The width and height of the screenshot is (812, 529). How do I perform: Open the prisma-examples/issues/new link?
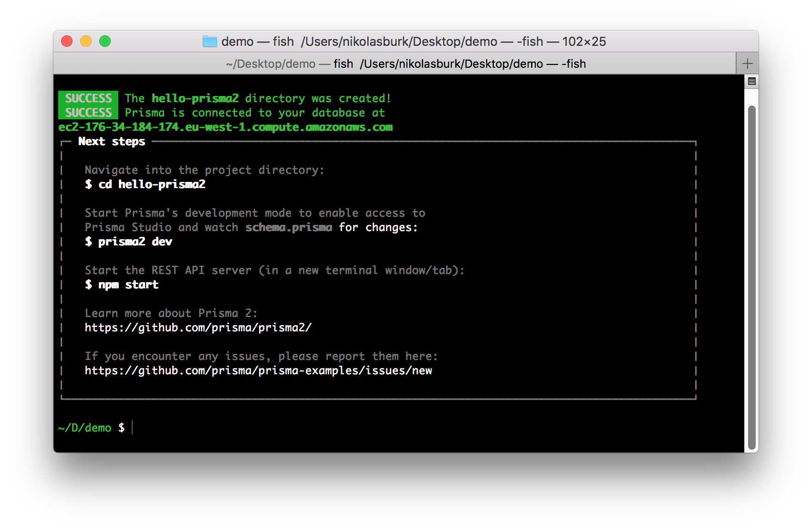tap(259, 370)
